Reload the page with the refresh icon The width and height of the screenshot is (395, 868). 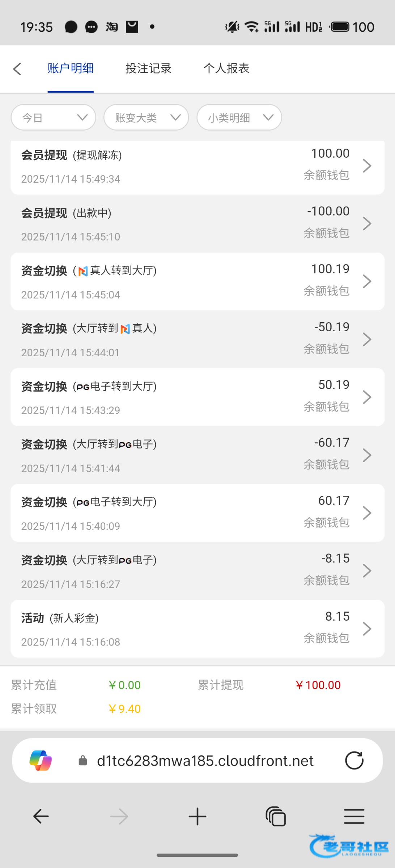[354, 760]
